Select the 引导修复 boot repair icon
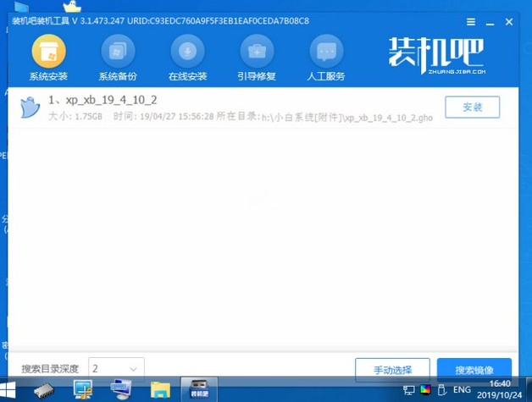 [x=258, y=52]
